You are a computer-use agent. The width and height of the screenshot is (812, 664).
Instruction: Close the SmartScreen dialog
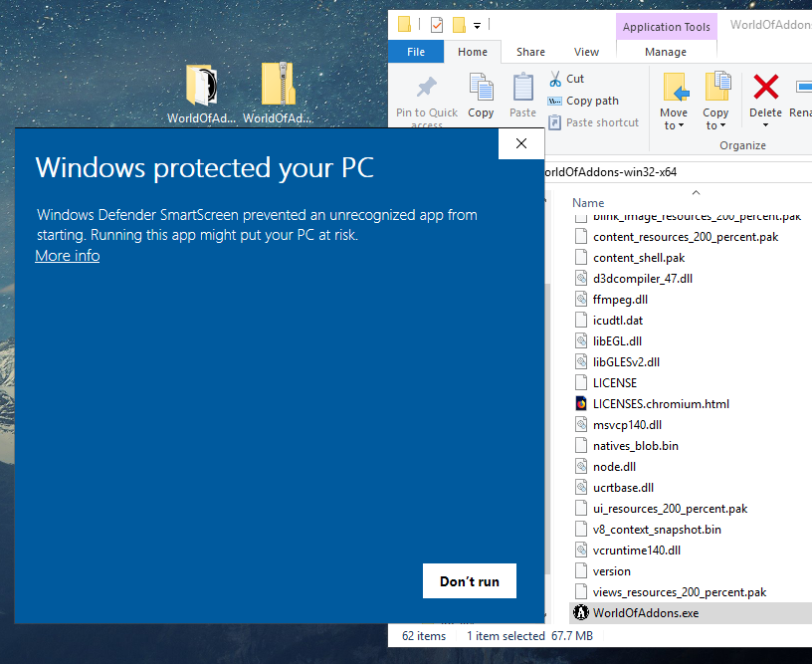[521, 143]
